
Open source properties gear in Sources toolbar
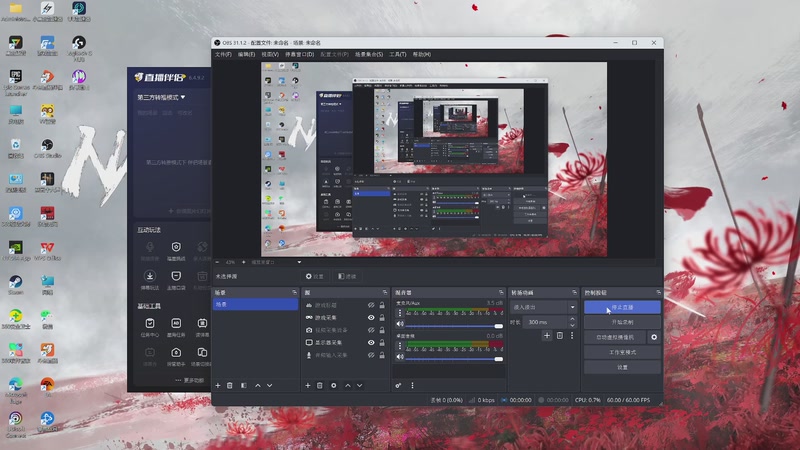pos(334,386)
